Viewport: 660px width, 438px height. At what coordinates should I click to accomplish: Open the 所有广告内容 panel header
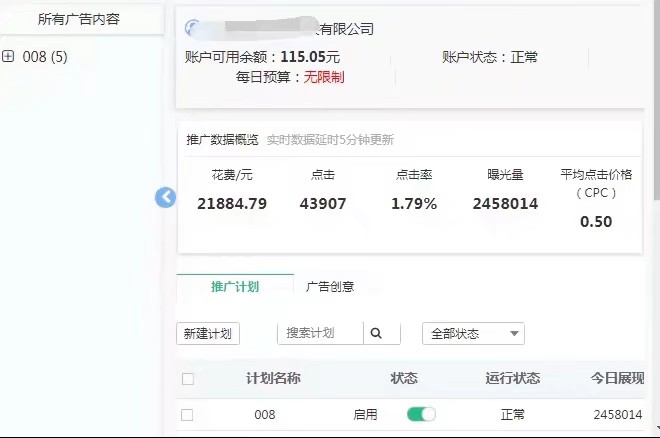pos(79,19)
